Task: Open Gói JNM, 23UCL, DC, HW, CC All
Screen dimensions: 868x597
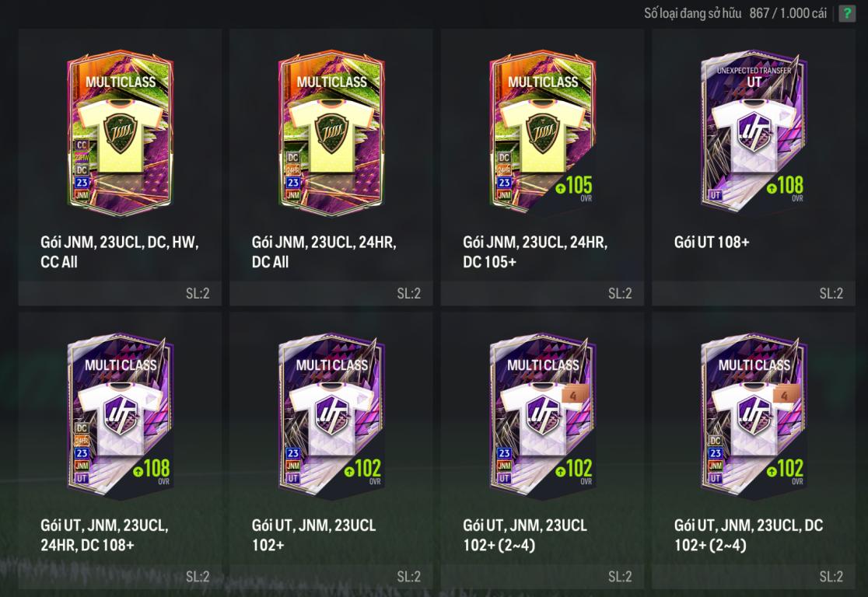Action: click(120, 167)
